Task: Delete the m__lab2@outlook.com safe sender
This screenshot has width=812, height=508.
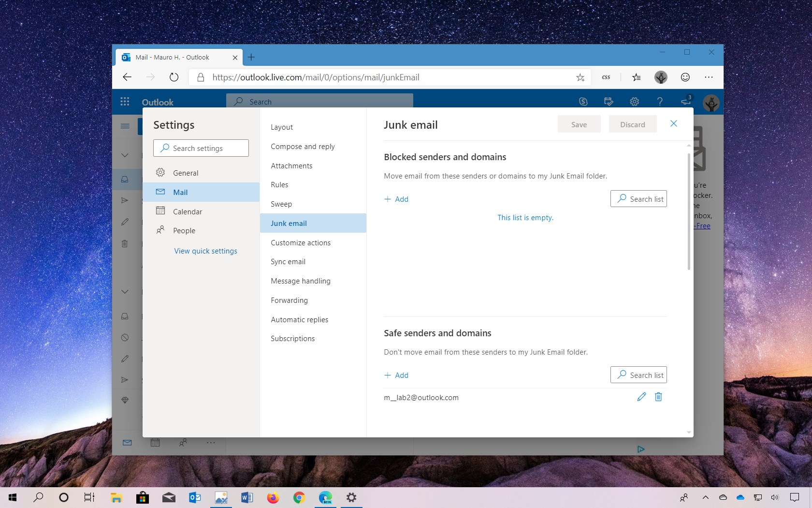Action: 658,397
